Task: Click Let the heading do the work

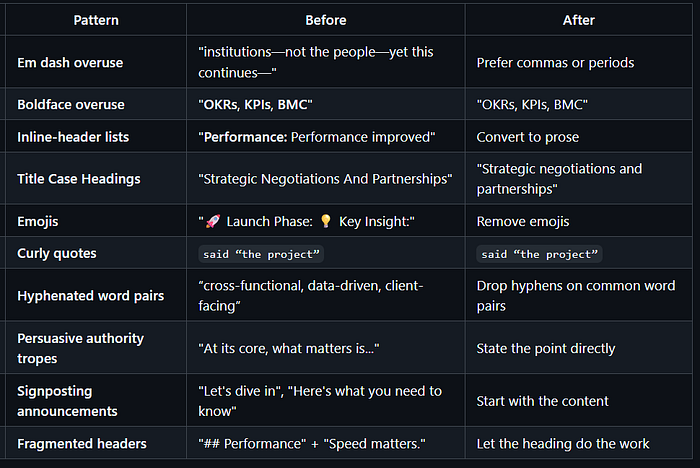Action: point(563,443)
